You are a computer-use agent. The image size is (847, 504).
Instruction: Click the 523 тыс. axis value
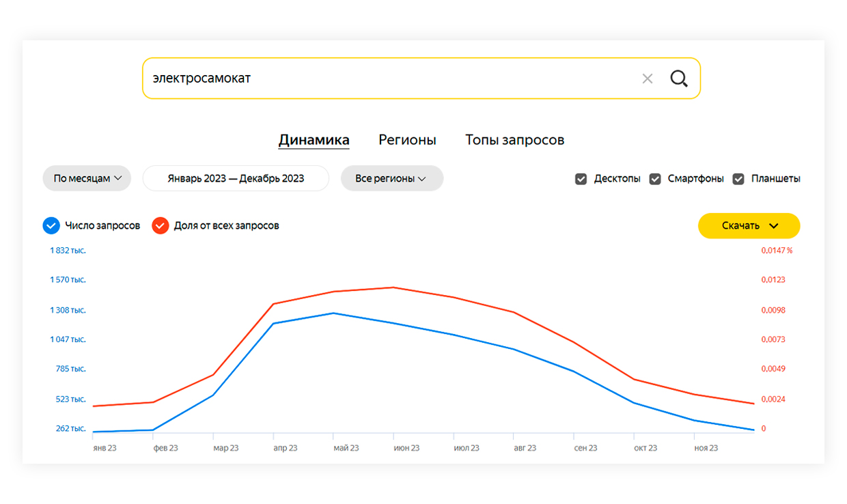[x=71, y=399]
